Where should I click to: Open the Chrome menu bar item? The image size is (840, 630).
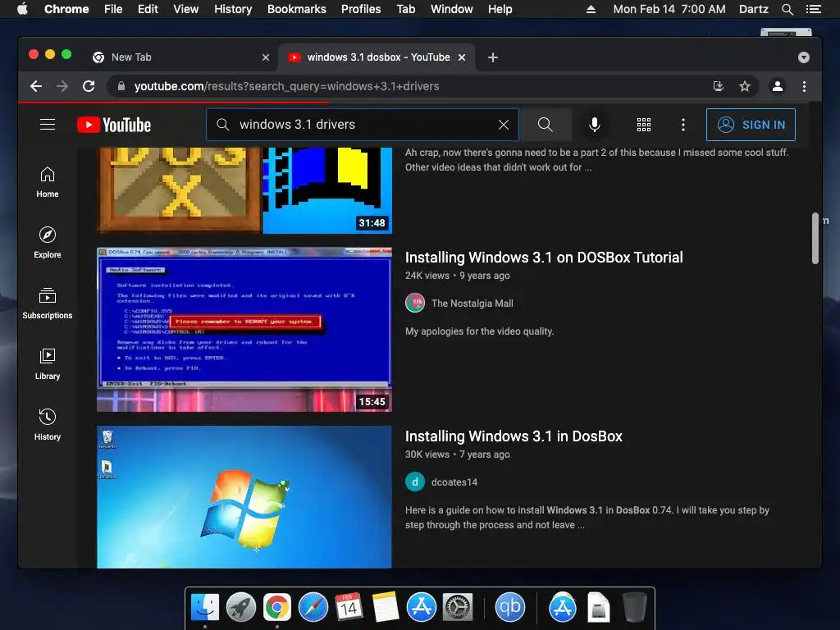tap(66, 9)
